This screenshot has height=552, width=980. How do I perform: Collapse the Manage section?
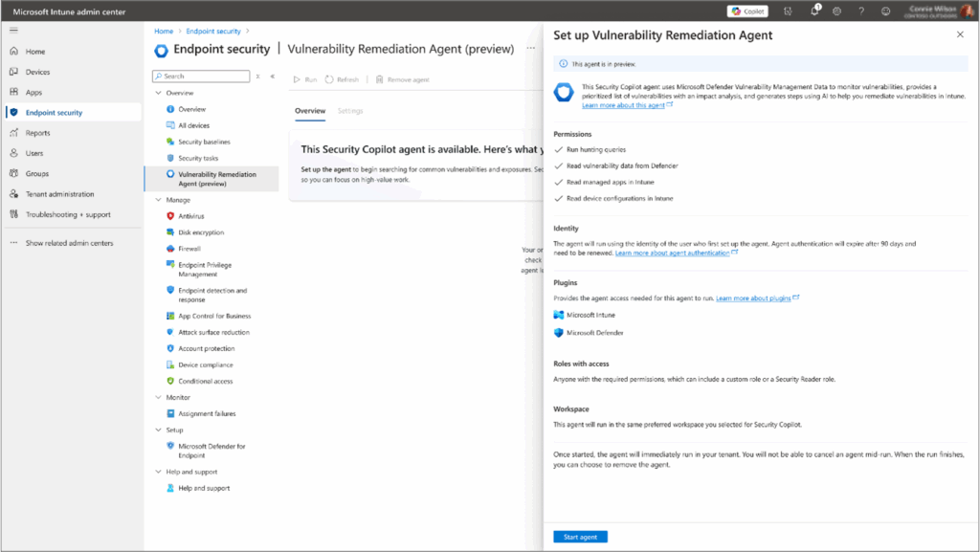pos(158,200)
